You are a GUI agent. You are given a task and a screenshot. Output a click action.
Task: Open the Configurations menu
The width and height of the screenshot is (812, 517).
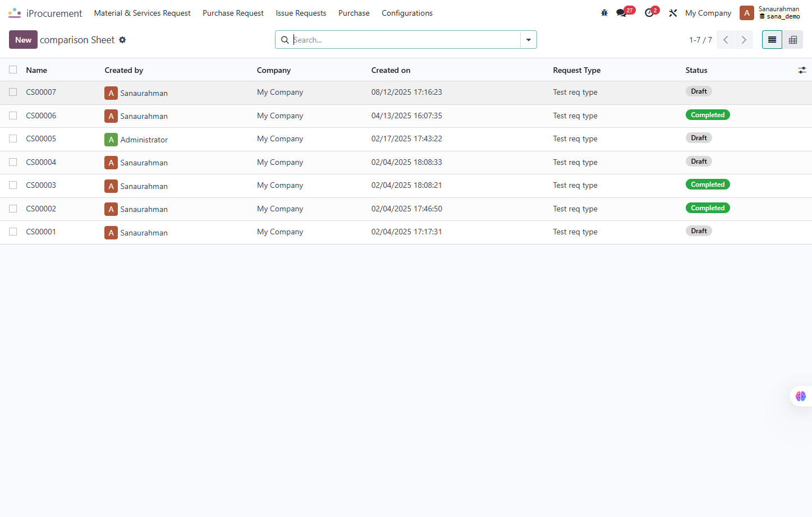[x=407, y=13]
